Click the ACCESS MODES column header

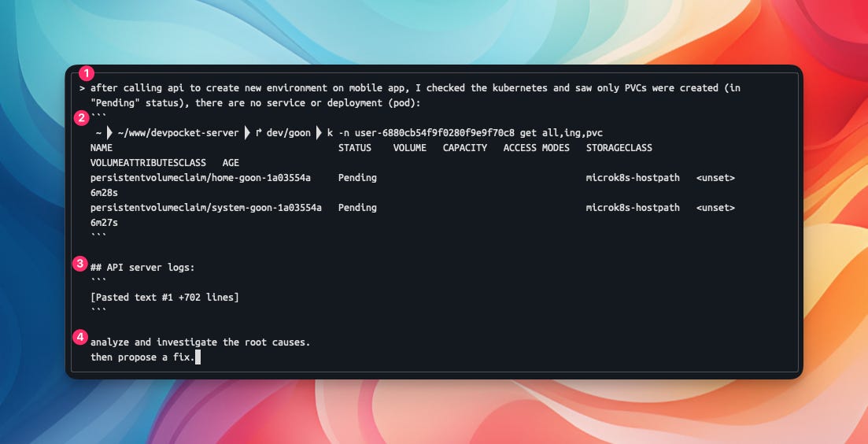click(537, 148)
